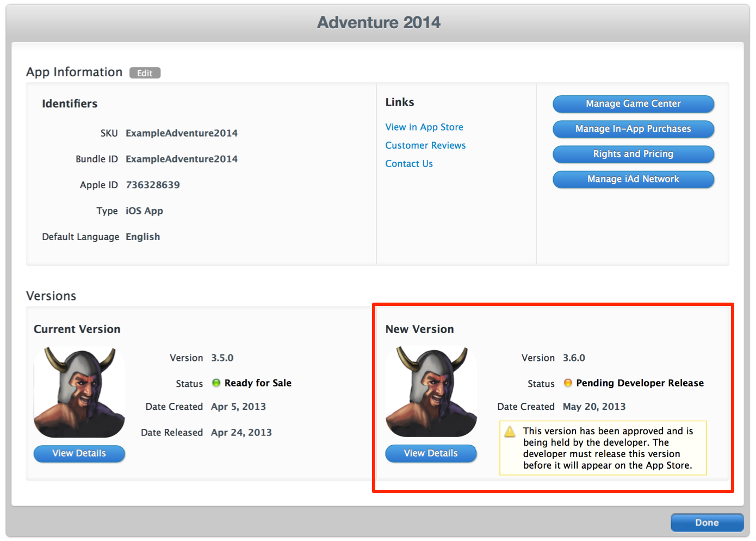Click the Contact Us link

pos(408,163)
